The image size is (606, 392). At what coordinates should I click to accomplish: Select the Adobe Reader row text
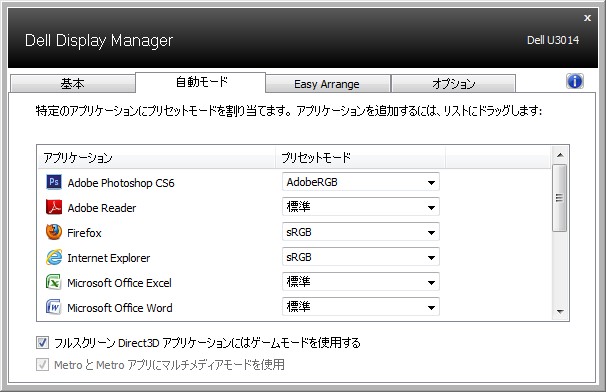point(102,208)
